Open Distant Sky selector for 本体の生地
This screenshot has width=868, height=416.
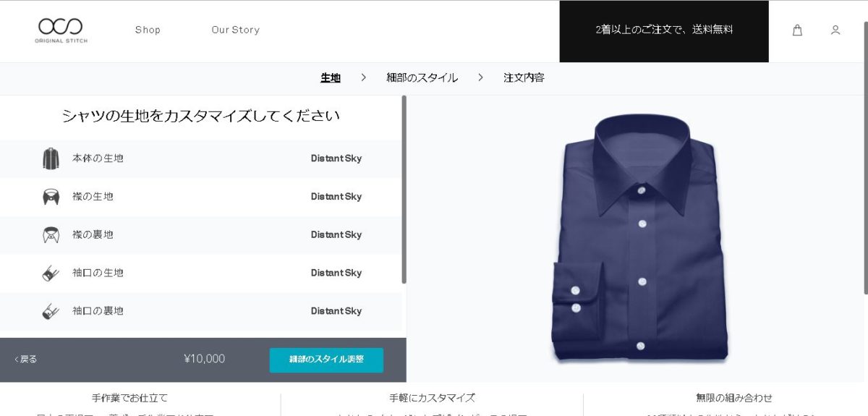pyautogui.click(x=336, y=158)
